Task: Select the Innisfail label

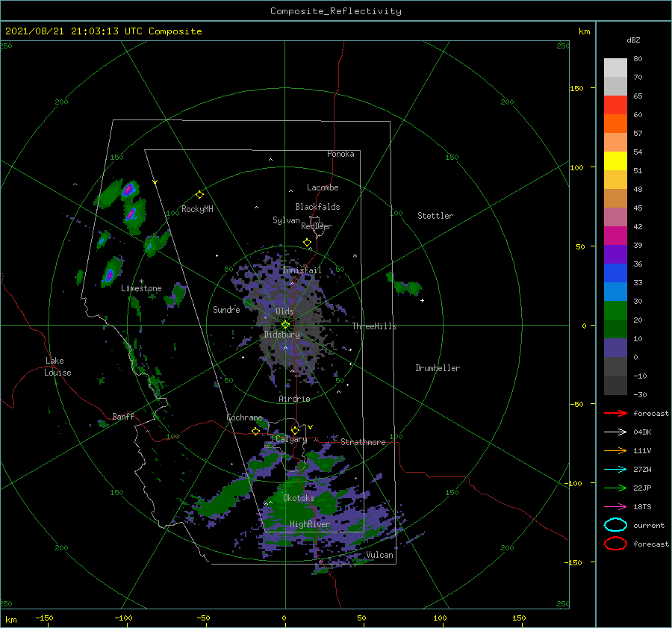Action: pyautogui.click(x=302, y=270)
